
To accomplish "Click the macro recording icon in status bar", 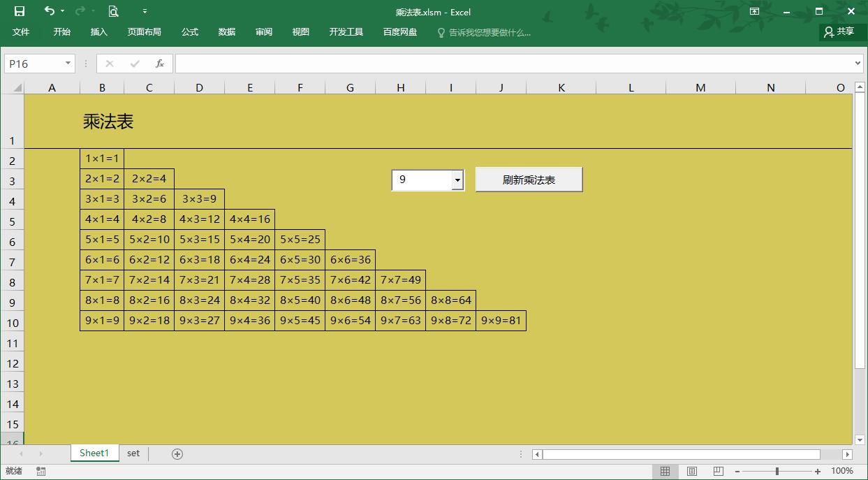I will point(41,472).
